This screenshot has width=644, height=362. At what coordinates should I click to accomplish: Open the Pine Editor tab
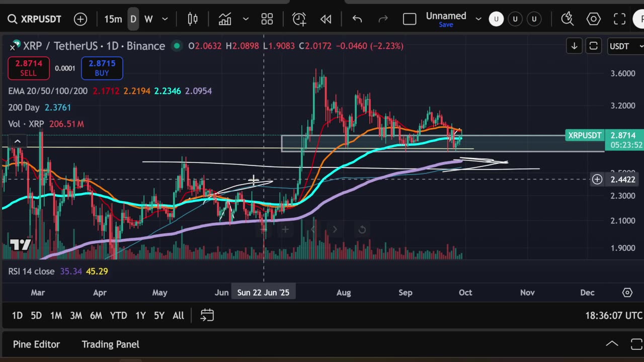pos(36,344)
